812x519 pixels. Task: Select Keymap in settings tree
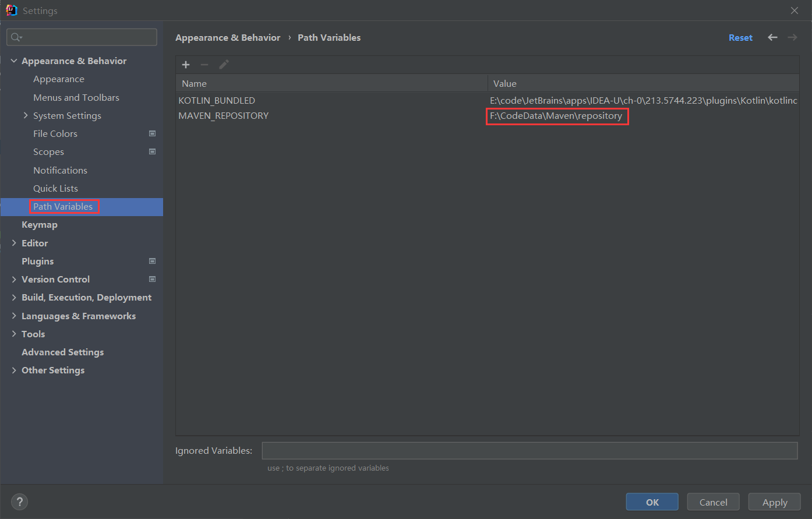coord(40,225)
